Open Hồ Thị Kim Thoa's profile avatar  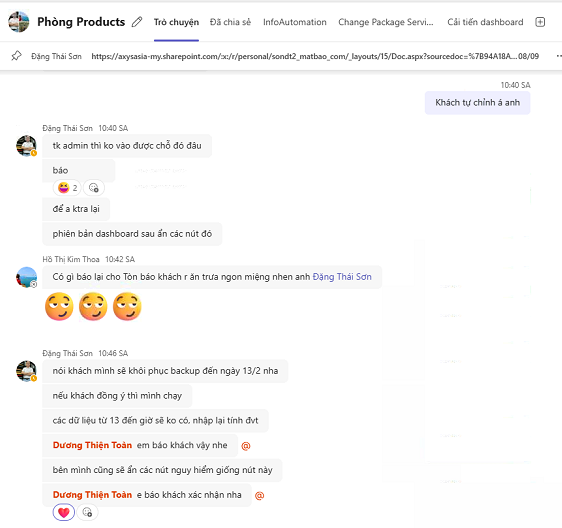[27, 277]
